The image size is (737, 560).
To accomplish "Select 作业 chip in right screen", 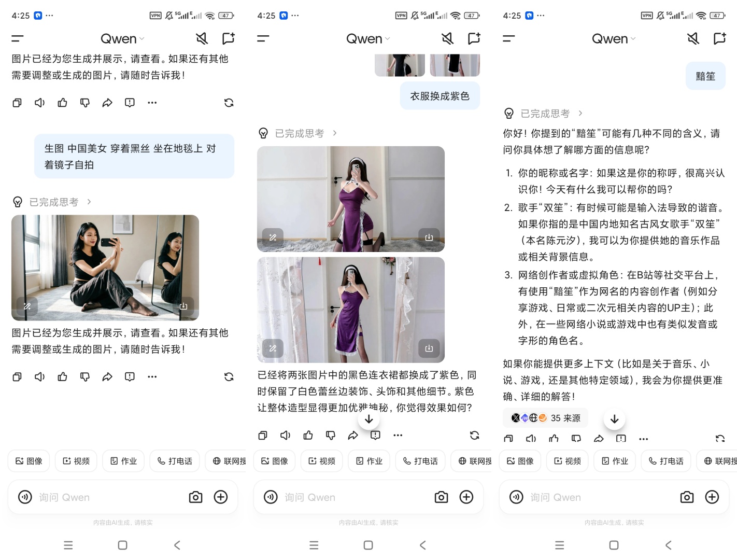I will click(614, 461).
